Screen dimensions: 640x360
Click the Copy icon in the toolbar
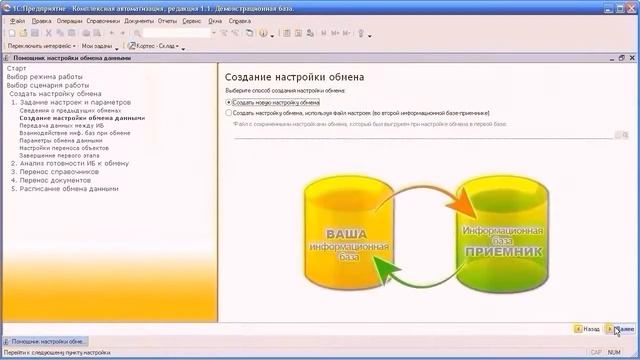tap(60, 33)
